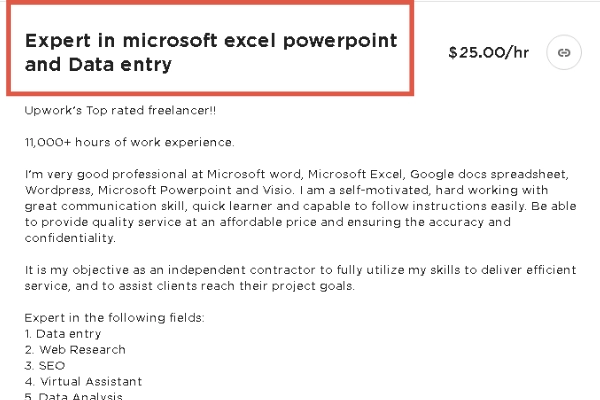Screen dimensions: 600x400
Task: Select the "3. SEO" list item
Action: tap(45, 366)
